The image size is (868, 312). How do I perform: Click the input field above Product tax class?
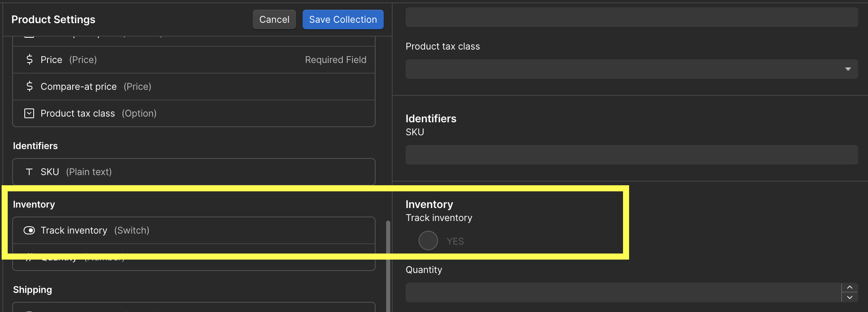click(x=631, y=17)
